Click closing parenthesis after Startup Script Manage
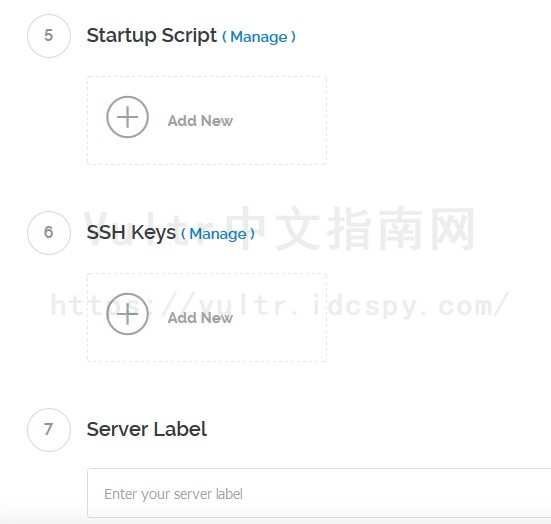The height and width of the screenshot is (524, 551). [x=293, y=37]
